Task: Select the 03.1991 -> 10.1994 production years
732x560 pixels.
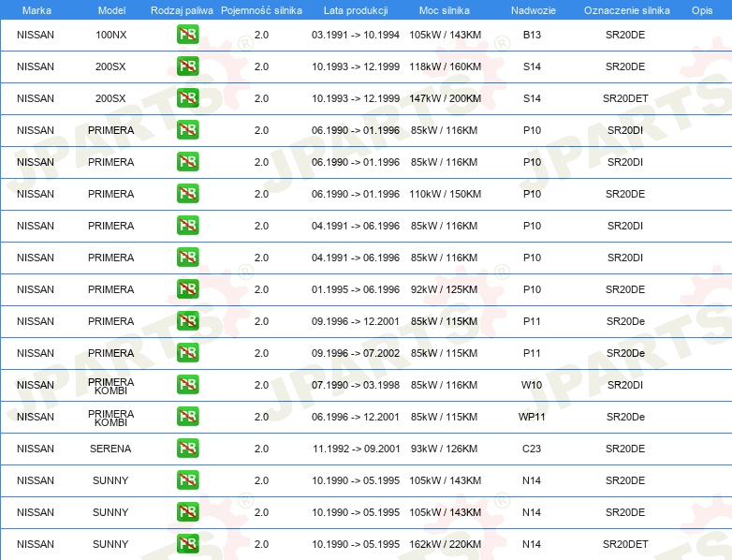Action: 356,35
